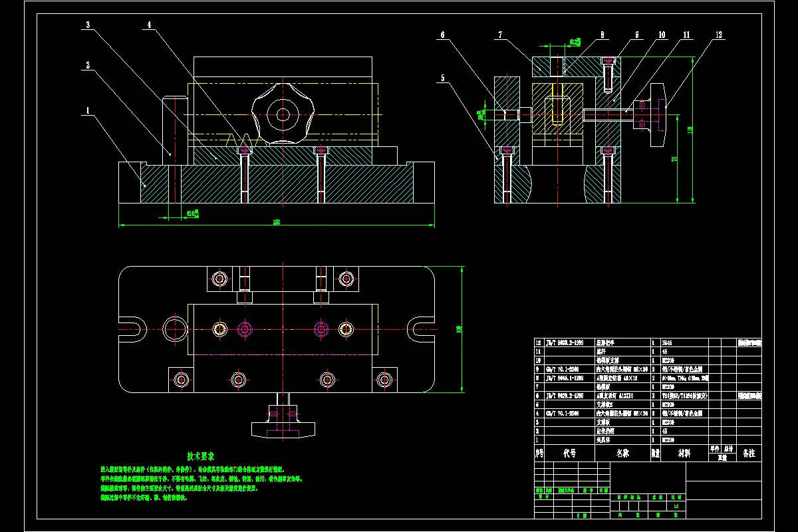Image resolution: width=798 pixels, height=532 pixels.
Task: Click the 备注 header cell in parts list
Action: pyautogui.click(x=749, y=454)
